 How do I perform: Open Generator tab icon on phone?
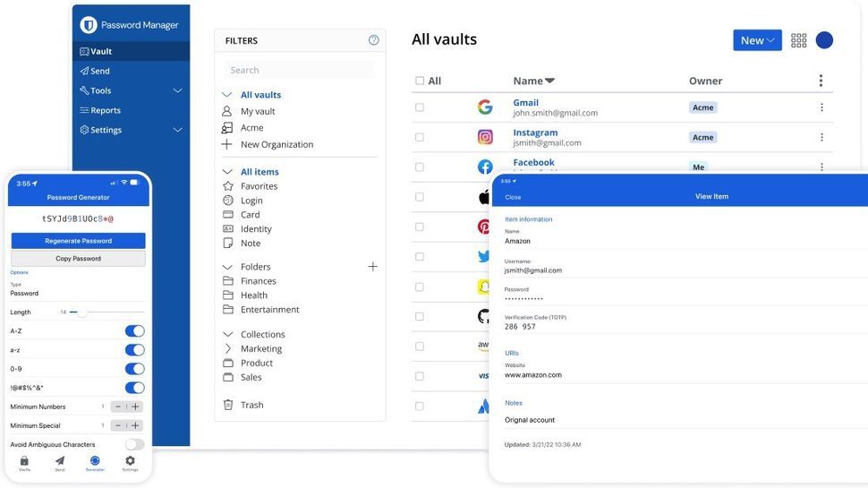coord(95,461)
